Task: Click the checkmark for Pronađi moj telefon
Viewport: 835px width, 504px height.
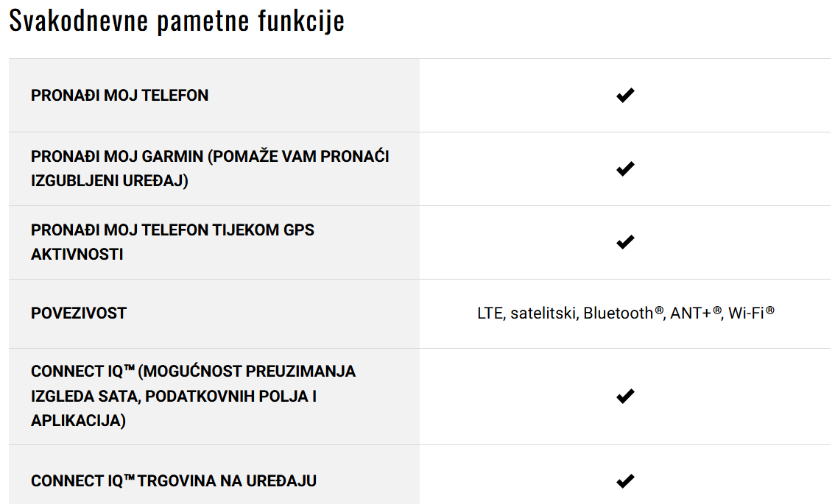Action: click(625, 95)
